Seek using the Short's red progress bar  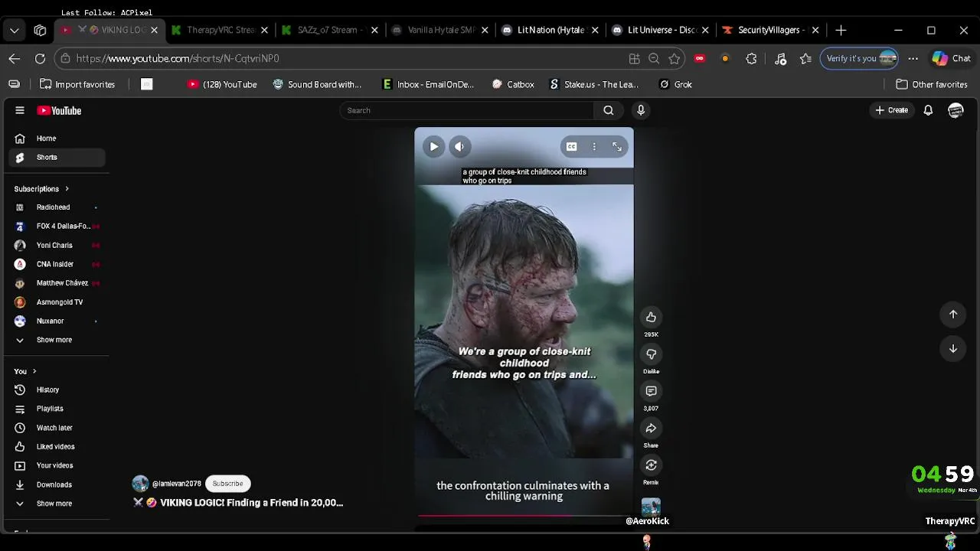click(524, 516)
